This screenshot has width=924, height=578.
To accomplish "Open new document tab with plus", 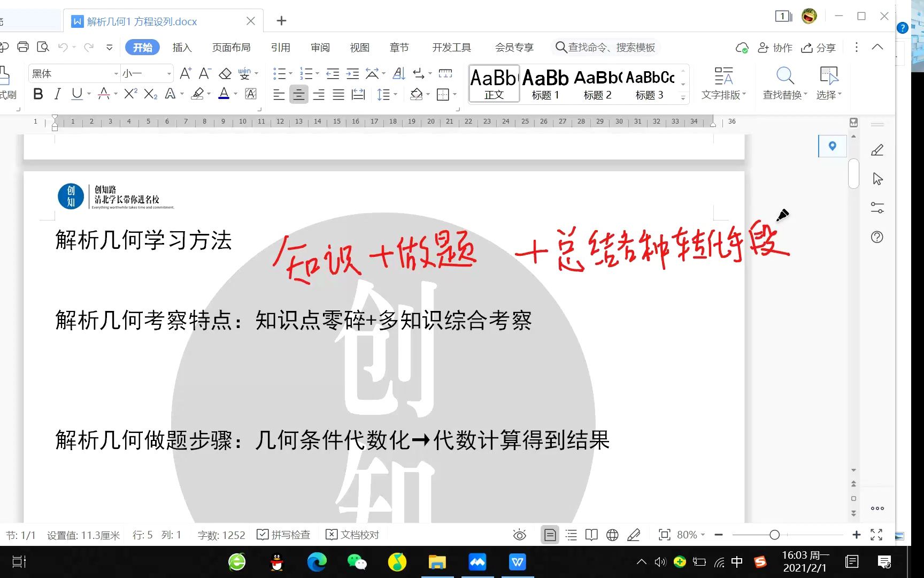I will (x=281, y=21).
